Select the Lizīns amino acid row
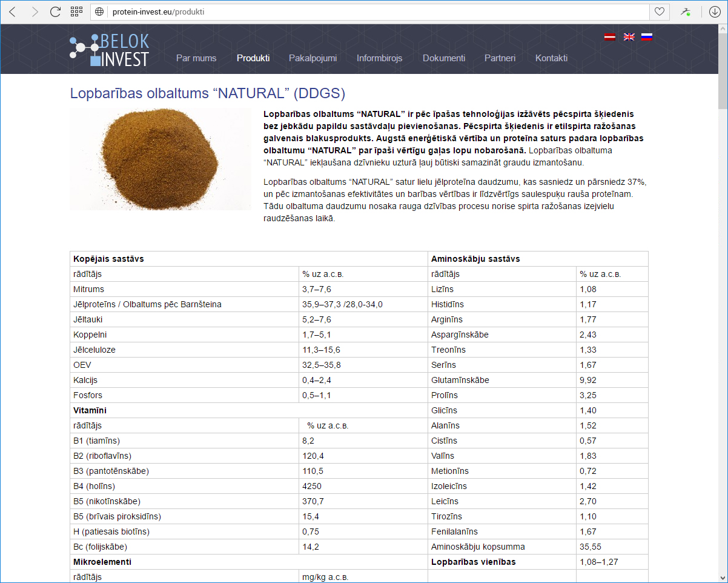This screenshot has height=583, width=728. pyautogui.click(x=538, y=289)
